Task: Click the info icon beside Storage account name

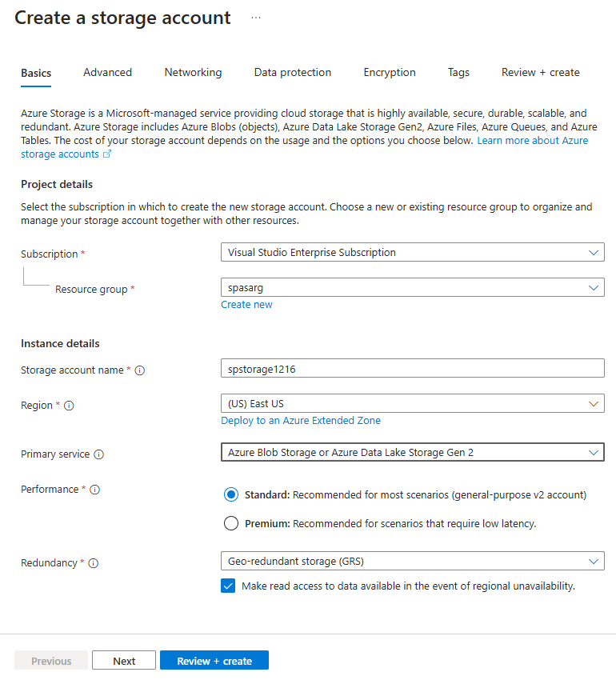Action: (x=139, y=370)
